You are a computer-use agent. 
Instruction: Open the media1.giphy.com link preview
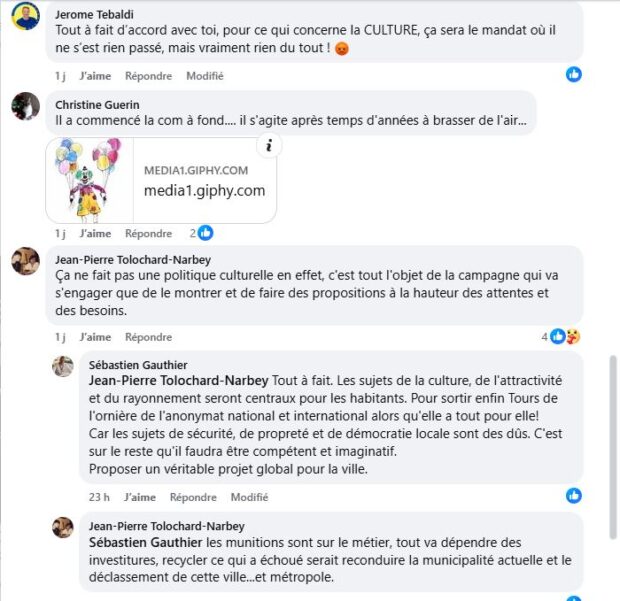point(205,181)
